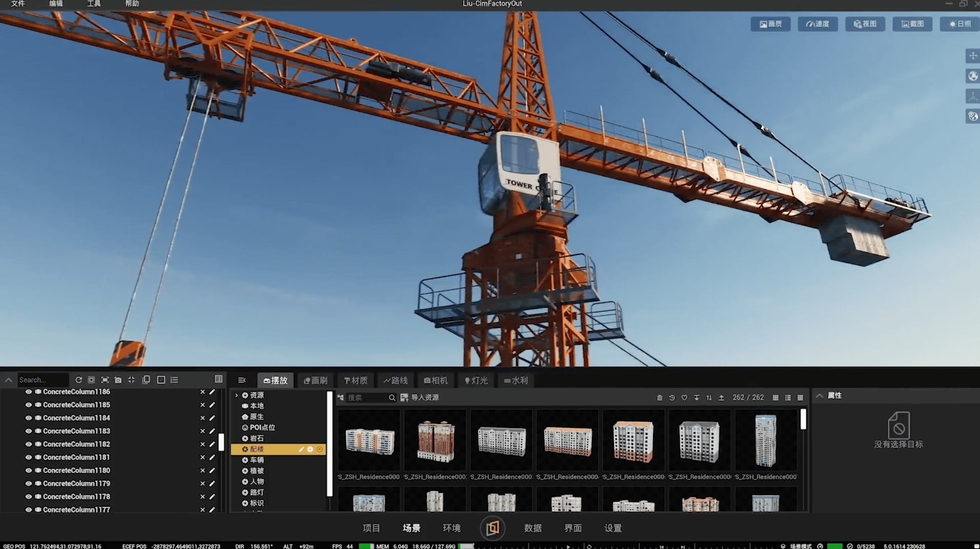
Task: Hide the ConcreteColumn1185 layer
Action: (x=28, y=405)
